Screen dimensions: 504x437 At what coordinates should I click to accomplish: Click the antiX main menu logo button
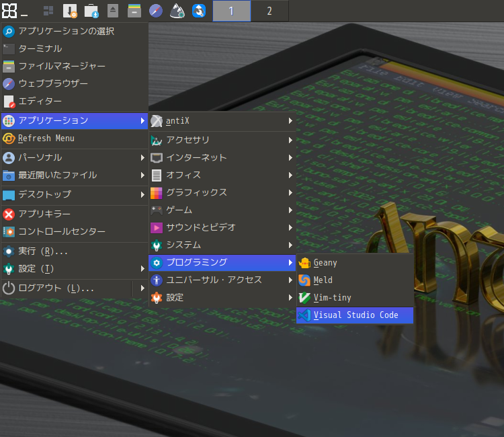(x=9, y=11)
